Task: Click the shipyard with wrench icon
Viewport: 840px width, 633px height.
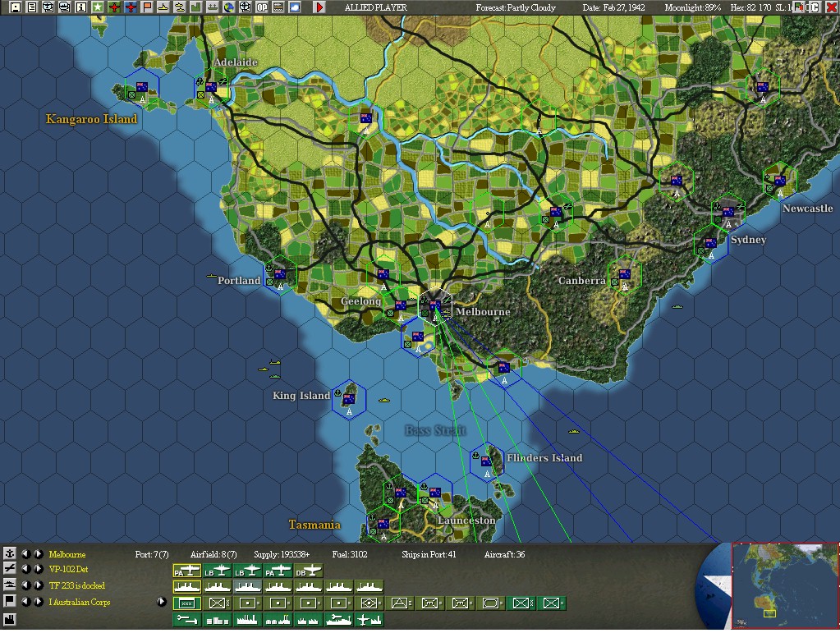Action: click(x=338, y=620)
